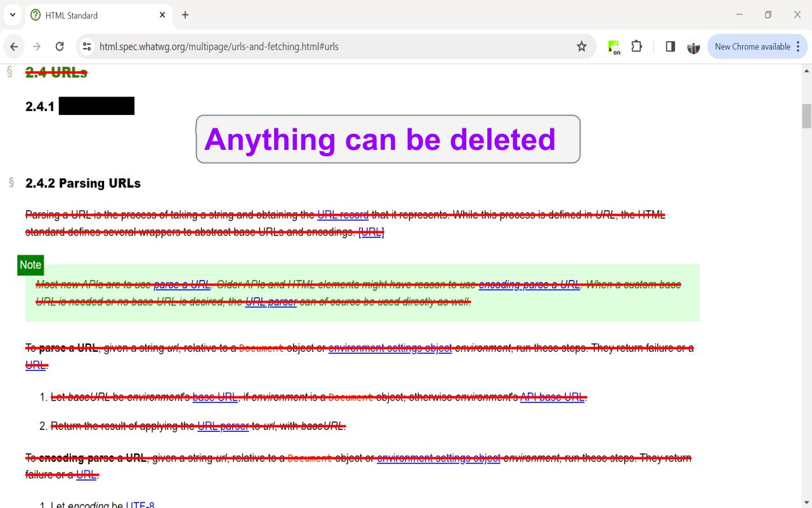Viewport: 812px width, 508px height.
Task: Open the Chrome profile avatar
Action: pyautogui.click(x=693, y=47)
